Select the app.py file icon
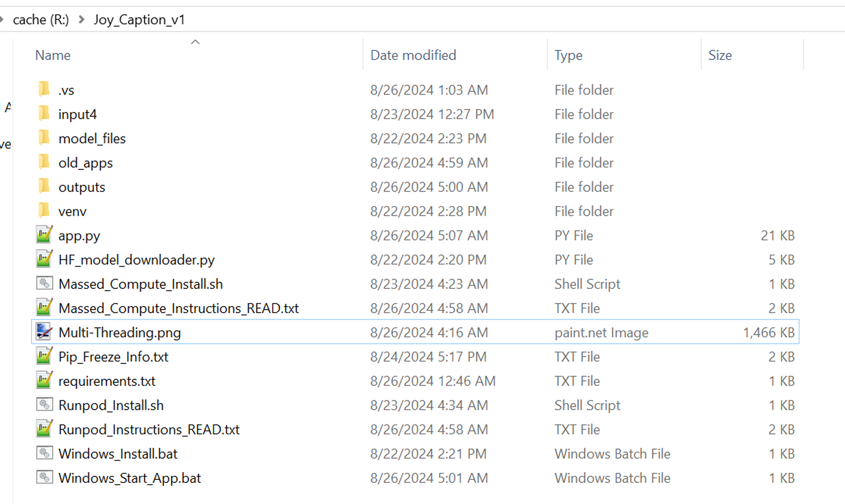Viewport: 845px width, 504px height. click(x=44, y=235)
